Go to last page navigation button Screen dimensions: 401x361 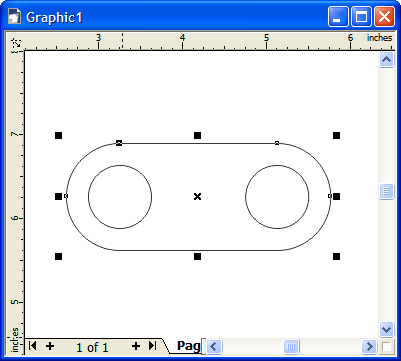(x=152, y=346)
